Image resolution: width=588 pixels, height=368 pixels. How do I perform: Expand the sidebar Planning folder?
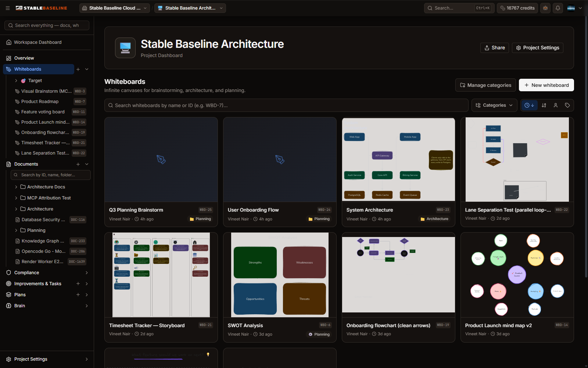point(16,230)
